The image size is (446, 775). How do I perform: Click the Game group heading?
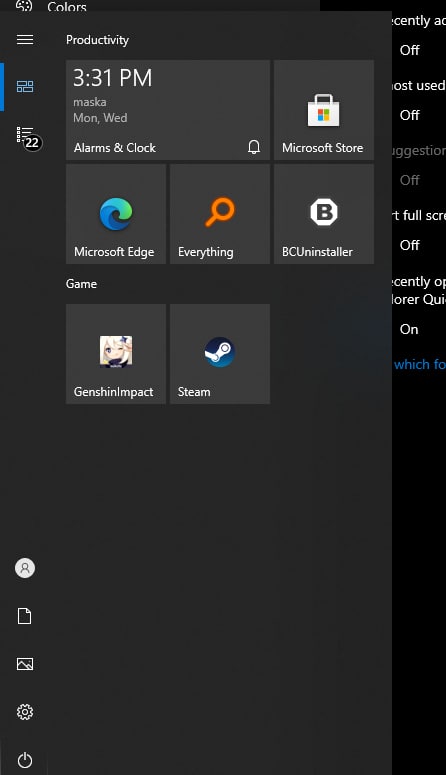[x=82, y=284]
